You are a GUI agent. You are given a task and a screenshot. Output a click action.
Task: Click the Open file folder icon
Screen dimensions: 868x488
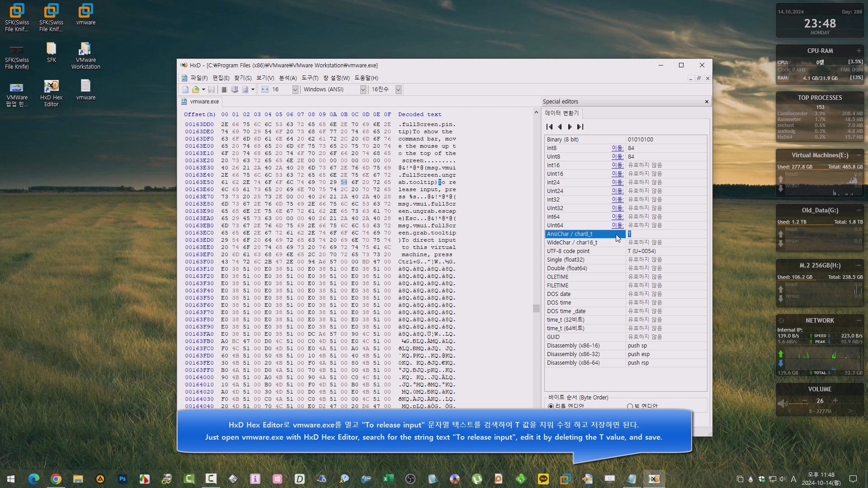click(195, 89)
